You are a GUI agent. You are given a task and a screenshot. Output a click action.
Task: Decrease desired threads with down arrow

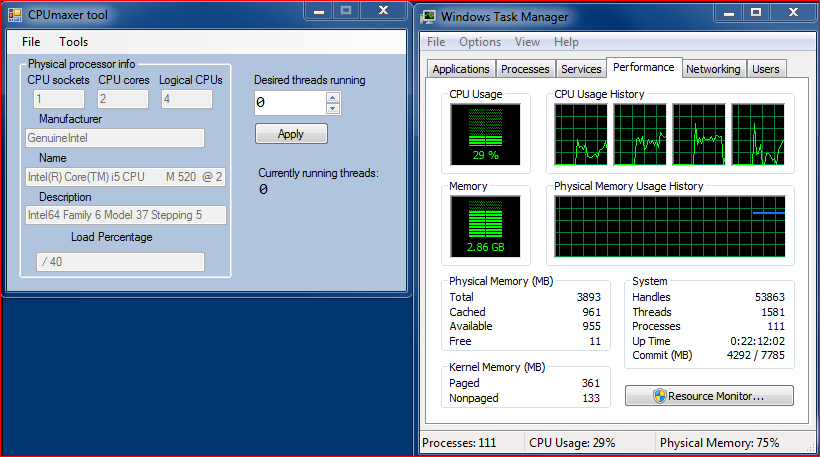point(333,109)
